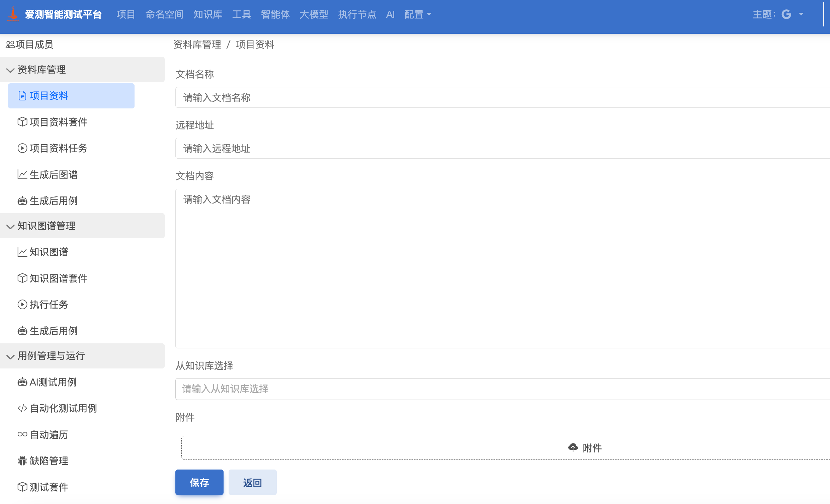Open 项目资料任务 via its play icon
The width and height of the screenshot is (830, 504).
tap(22, 148)
